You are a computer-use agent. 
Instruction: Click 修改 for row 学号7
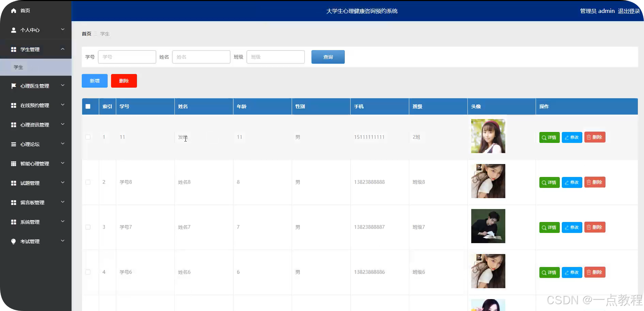click(x=572, y=227)
